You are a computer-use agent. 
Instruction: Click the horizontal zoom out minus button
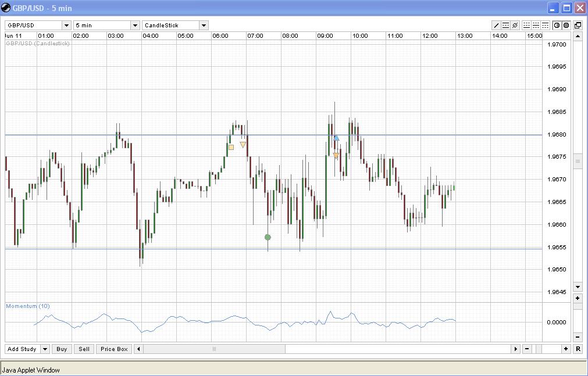(527, 349)
